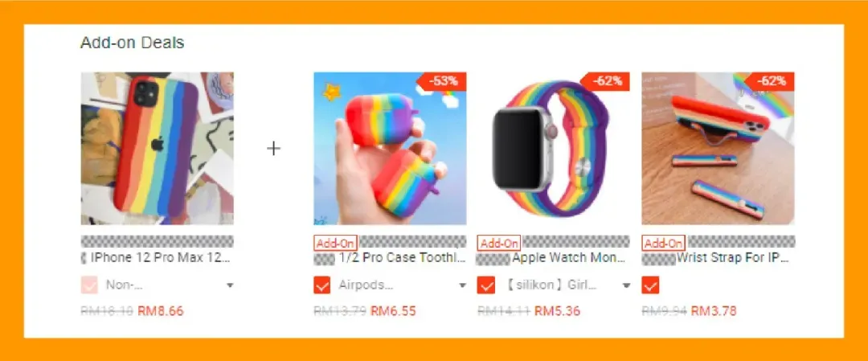Screen dimensions: 868x361
Task: Click the rainbow iPhone case product image
Action: (158, 149)
